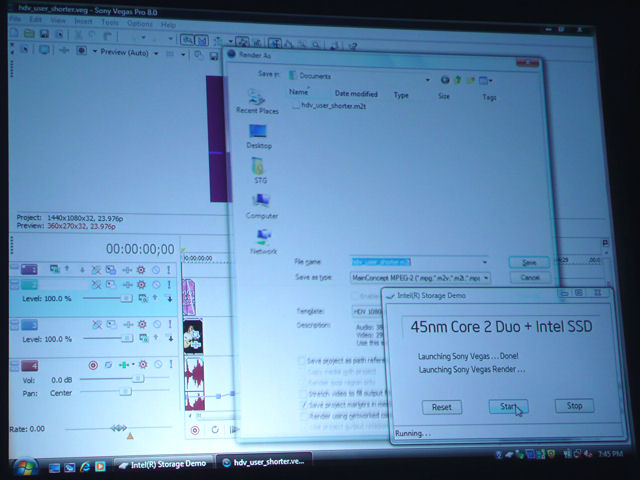Toggle mute on track 3

pyautogui.click(x=157, y=324)
